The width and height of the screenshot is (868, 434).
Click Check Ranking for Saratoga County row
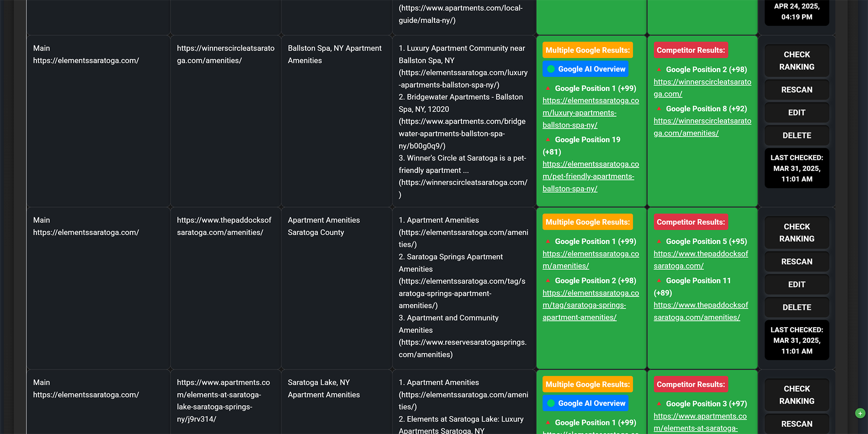click(x=796, y=233)
